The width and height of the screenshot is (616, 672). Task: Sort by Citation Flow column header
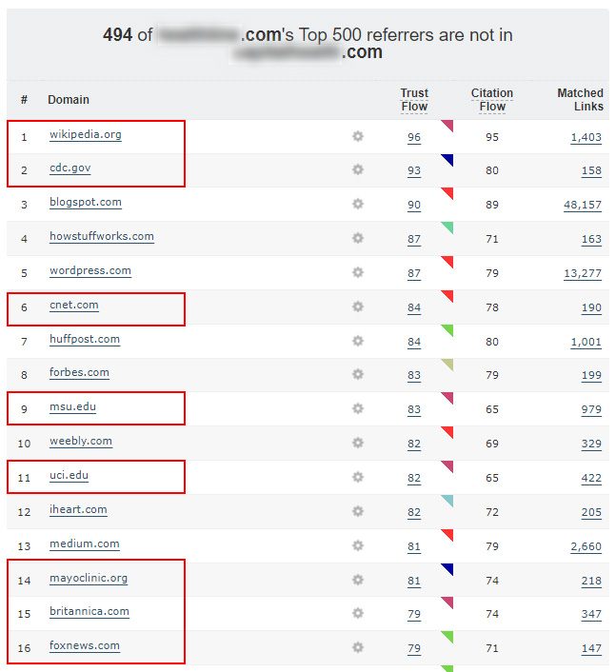click(x=491, y=100)
